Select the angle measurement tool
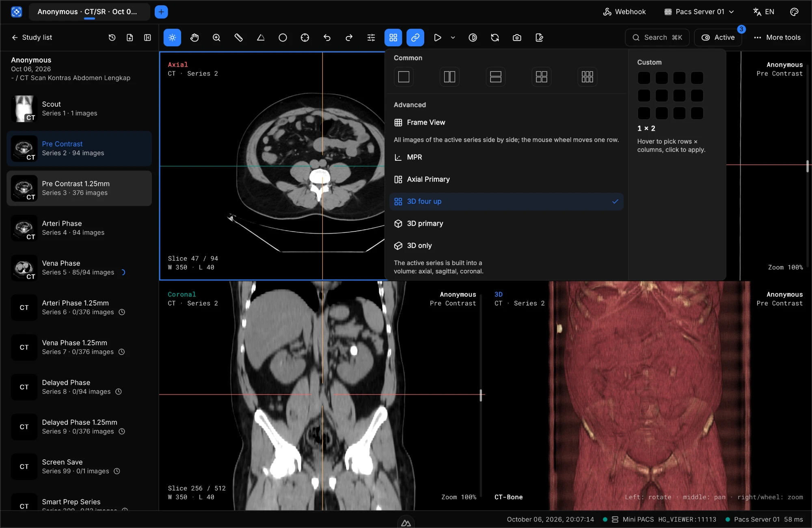Viewport: 812px width, 528px height. (x=261, y=38)
